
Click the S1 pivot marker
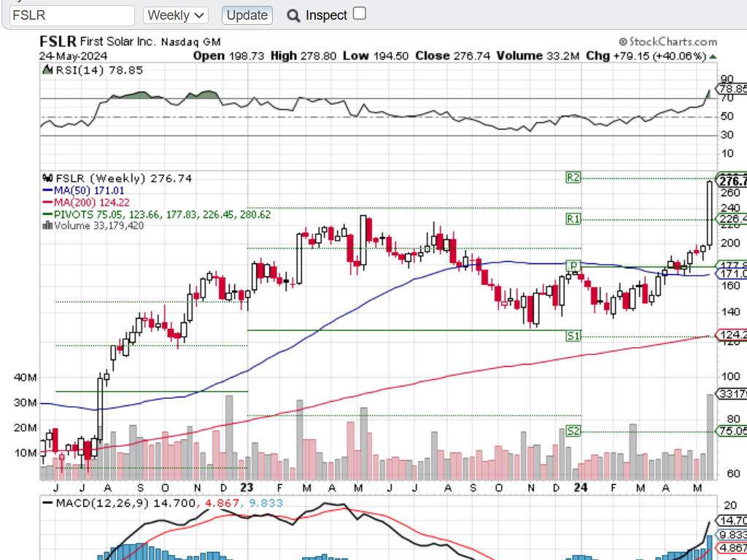573,335
